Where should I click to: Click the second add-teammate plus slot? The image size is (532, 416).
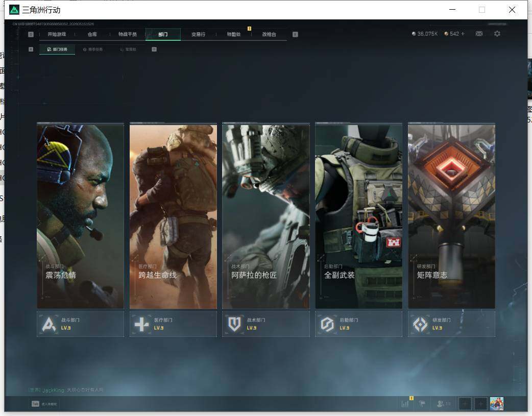coord(480,404)
